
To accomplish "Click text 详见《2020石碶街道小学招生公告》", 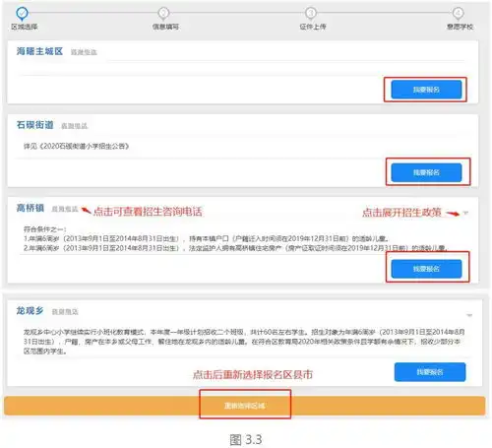I will coord(76,147).
